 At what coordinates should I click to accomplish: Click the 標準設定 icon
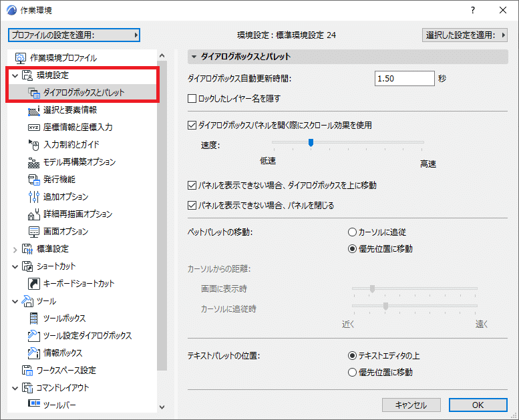pos(27,249)
